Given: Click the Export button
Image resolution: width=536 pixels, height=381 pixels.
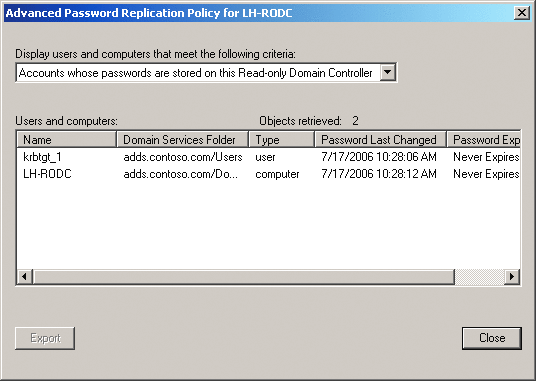Looking at the screenshot, I should click(x=45, y=338).
